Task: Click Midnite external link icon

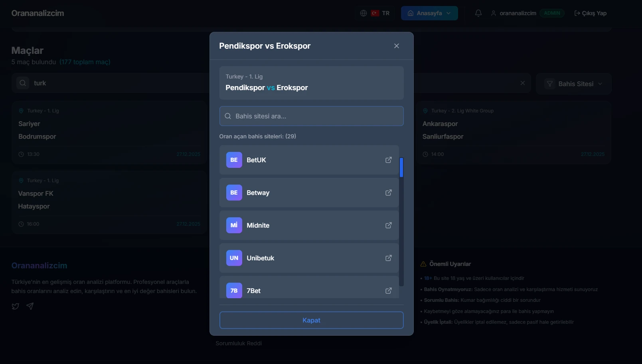Action: pos(388,225)
